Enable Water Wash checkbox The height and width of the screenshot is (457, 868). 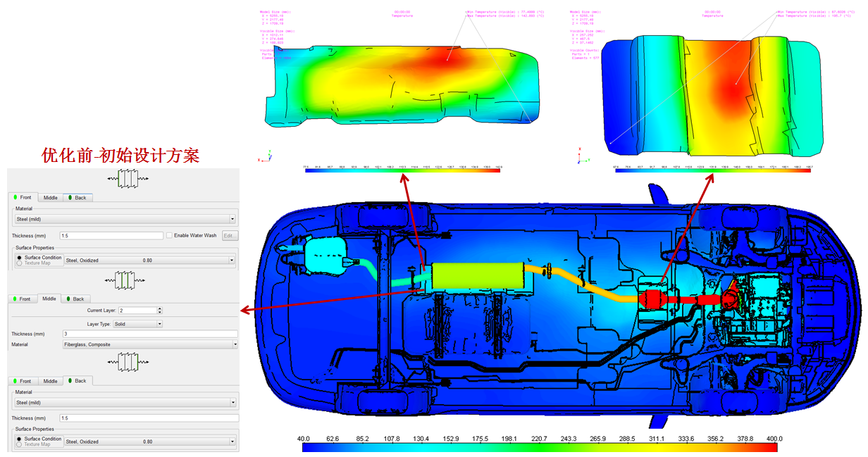tap(169, 235)
